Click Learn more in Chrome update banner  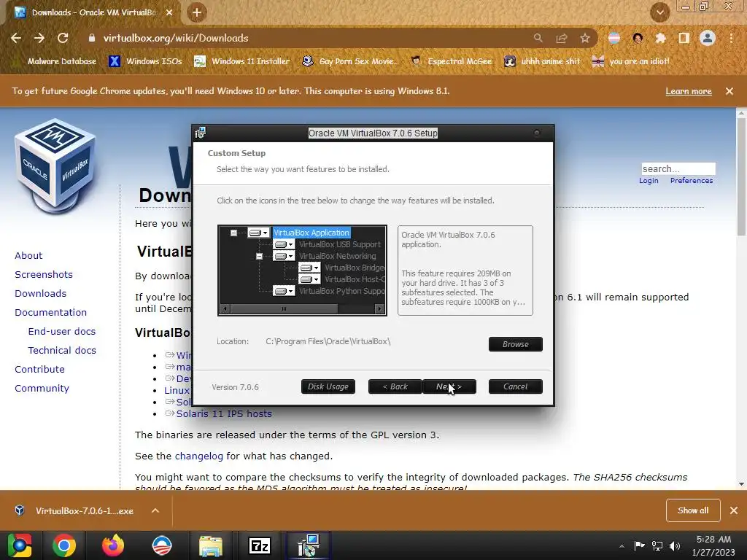(689, 91)
